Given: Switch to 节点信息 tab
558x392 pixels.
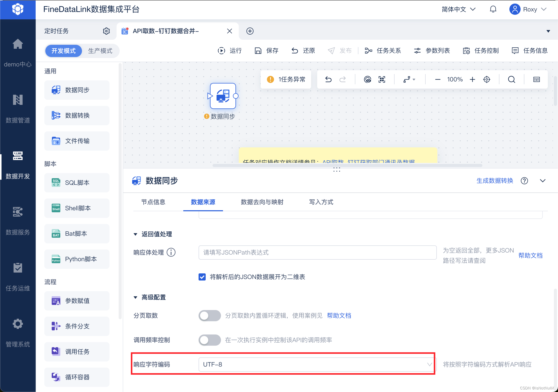Looking at the screenshot, I should 153,202.
